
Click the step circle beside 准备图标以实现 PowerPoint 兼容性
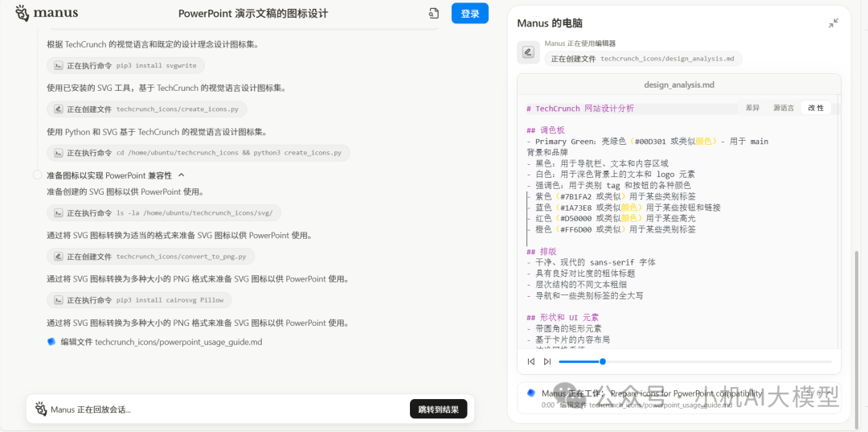(38, 175)
